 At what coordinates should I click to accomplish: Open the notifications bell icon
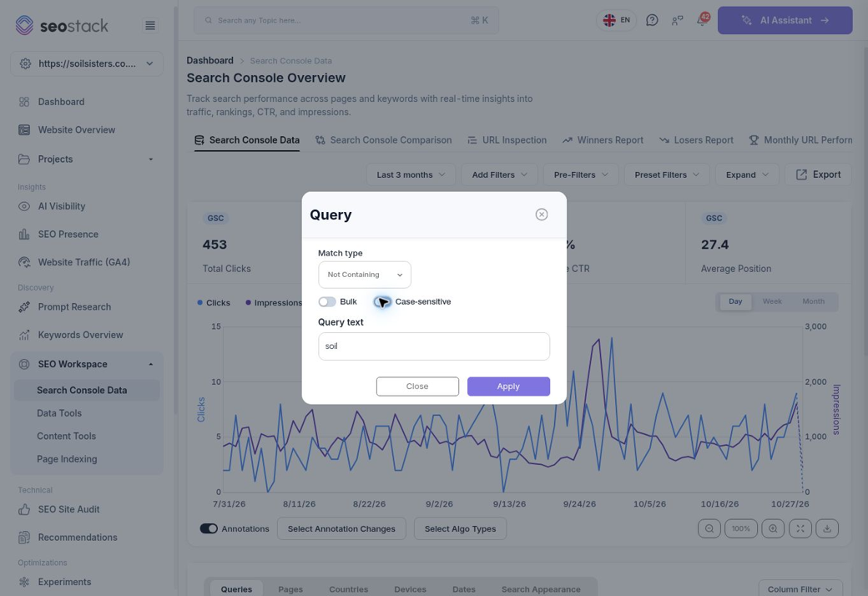click(x=702, y=20)
